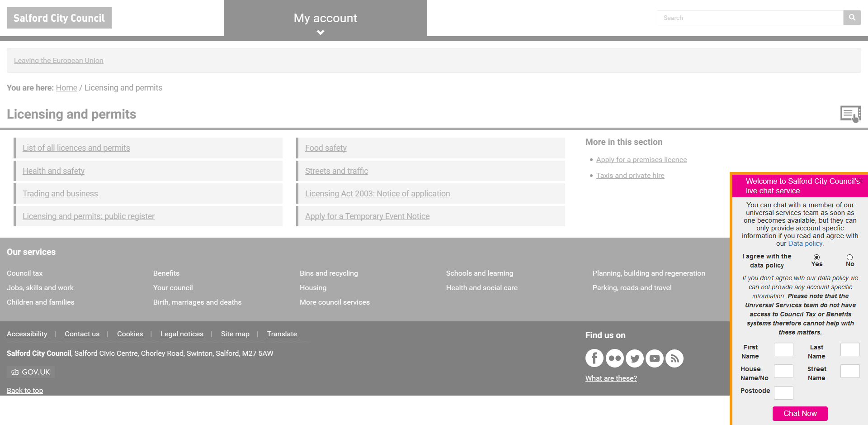Screen dimensions: 868x425
Task: Open More council services link
Action: pos(335,302)
